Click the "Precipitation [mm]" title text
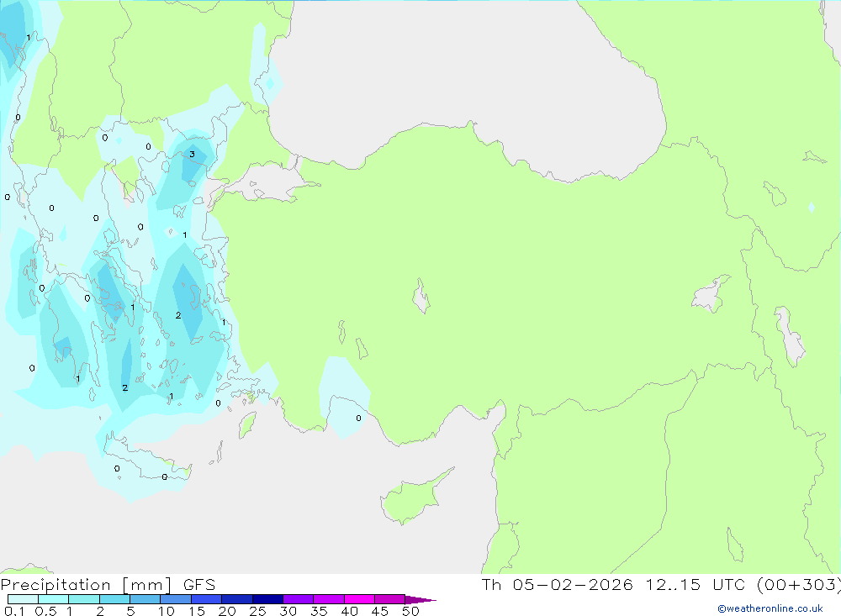 (x=86, y=585)
